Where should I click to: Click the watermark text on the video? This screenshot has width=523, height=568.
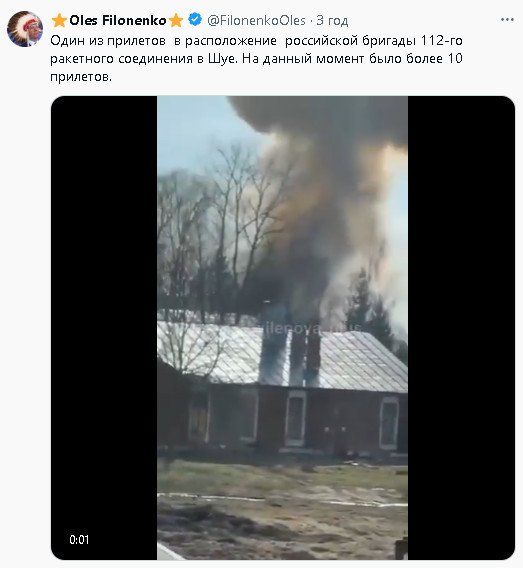[311, 329]
